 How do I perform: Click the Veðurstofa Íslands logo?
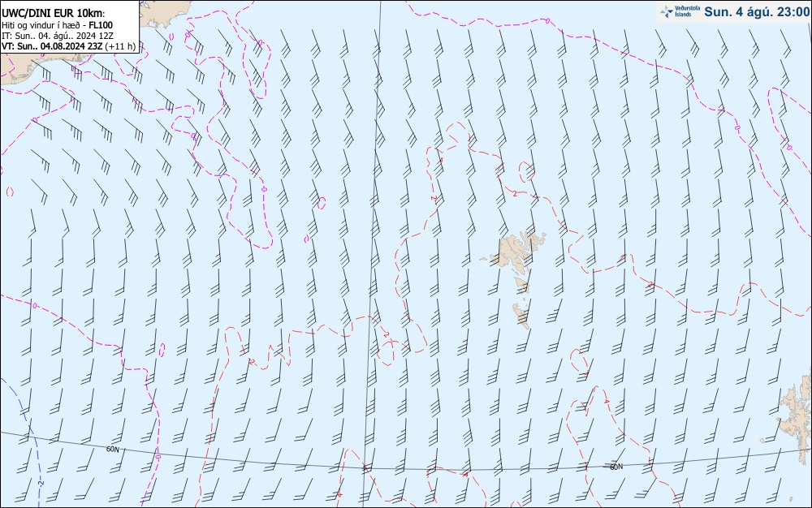click(680, 11)
